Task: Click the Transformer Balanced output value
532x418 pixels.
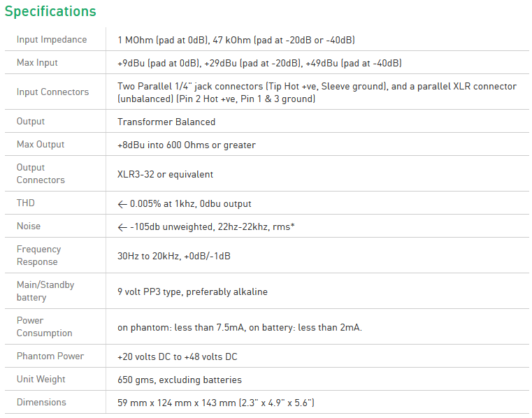Action: (x=166, y=122)
